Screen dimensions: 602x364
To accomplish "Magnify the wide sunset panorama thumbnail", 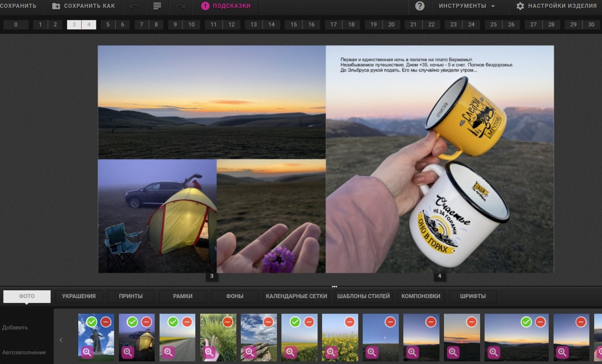I will 493,352.
